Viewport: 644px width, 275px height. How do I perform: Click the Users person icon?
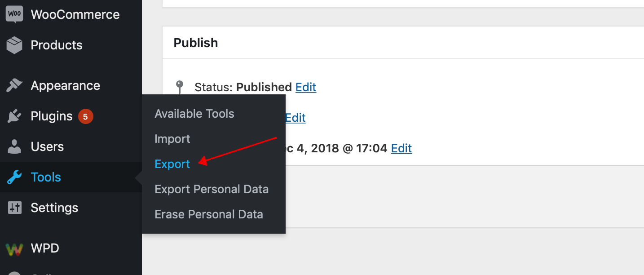pos(14,146)
